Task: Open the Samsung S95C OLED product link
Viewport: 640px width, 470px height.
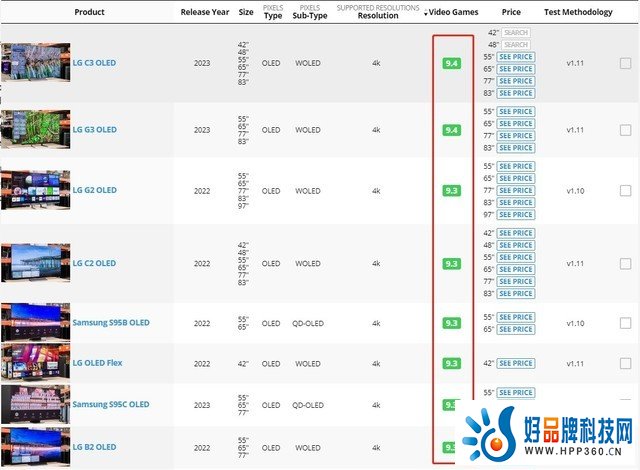Action: pos(111,404)
